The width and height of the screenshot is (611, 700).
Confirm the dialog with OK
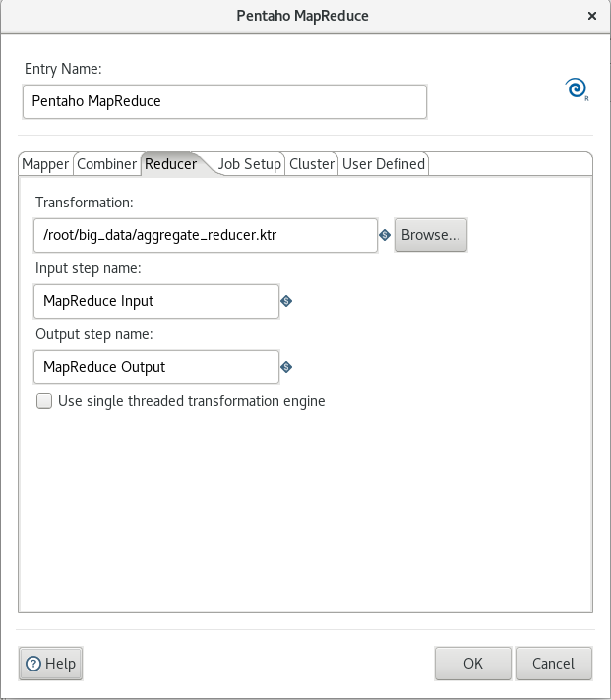tap(473, 664)
